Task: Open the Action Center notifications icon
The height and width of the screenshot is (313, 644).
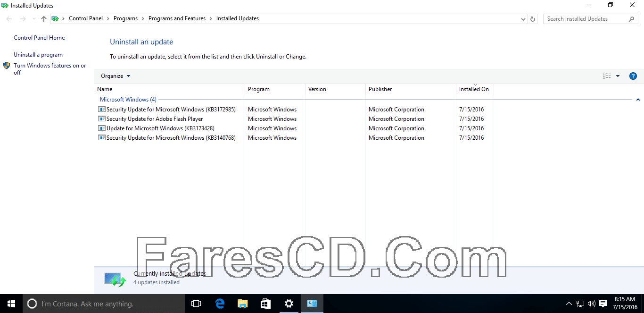Action: pos(603,304)
